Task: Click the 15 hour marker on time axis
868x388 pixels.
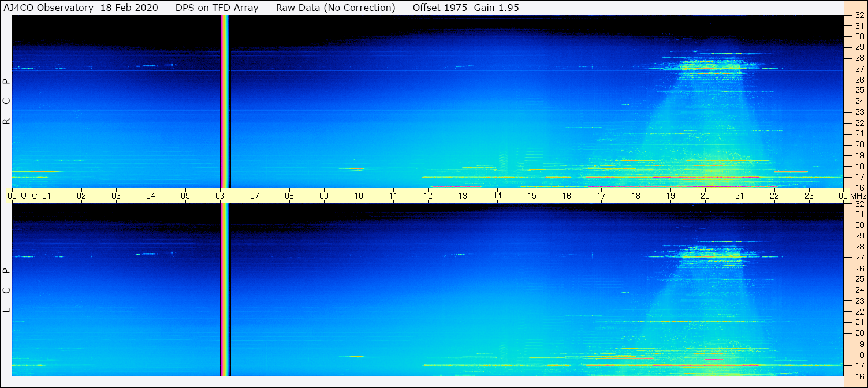Action: coord(532,196)
